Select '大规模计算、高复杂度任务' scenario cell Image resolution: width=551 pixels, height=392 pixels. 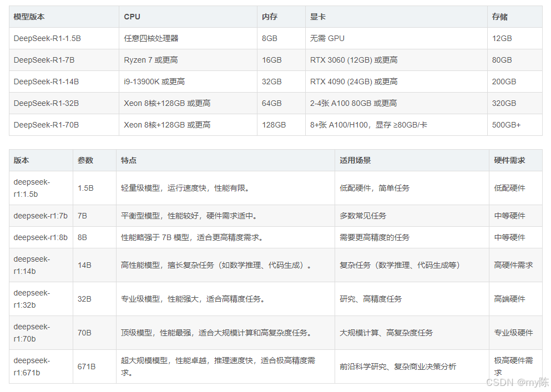[412, 333]
